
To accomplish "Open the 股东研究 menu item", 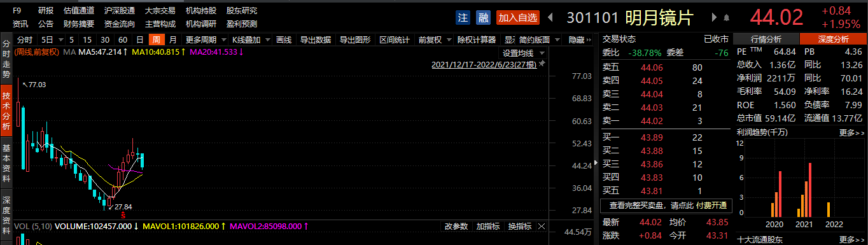I will tap(241, 11).
